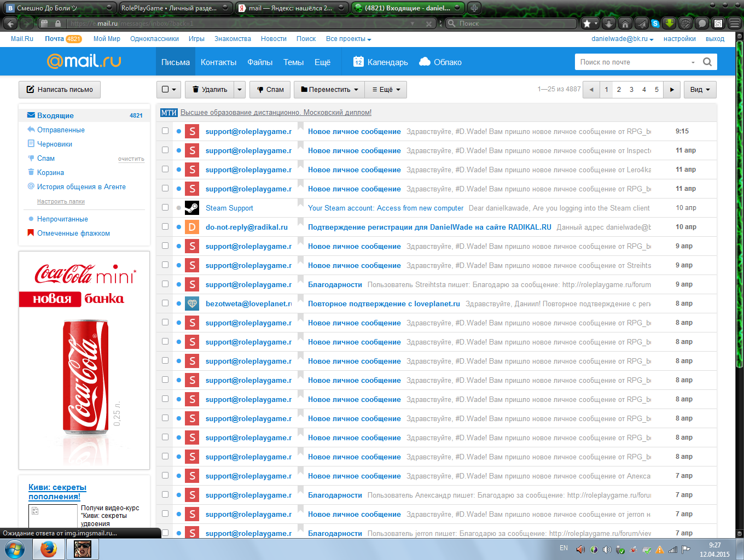Stop loading with the address bar X
This screenshot has height=560, width=744.
(429, 24)
